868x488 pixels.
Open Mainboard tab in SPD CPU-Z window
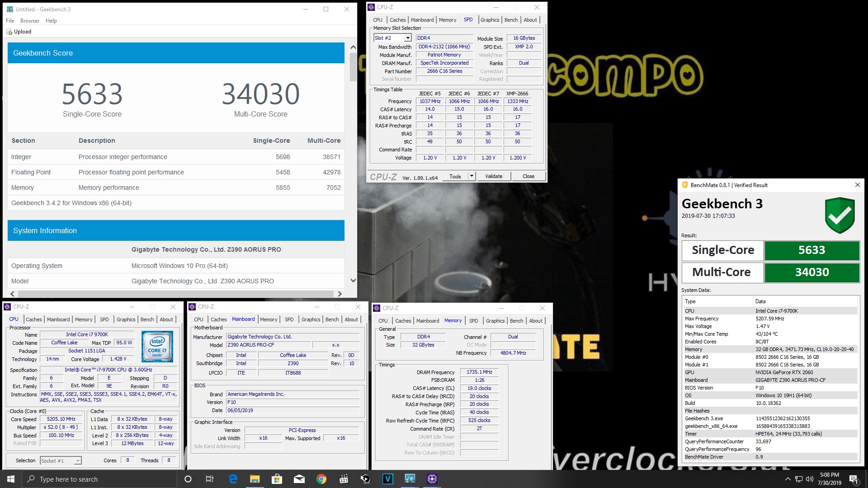[x=422, y=20]
